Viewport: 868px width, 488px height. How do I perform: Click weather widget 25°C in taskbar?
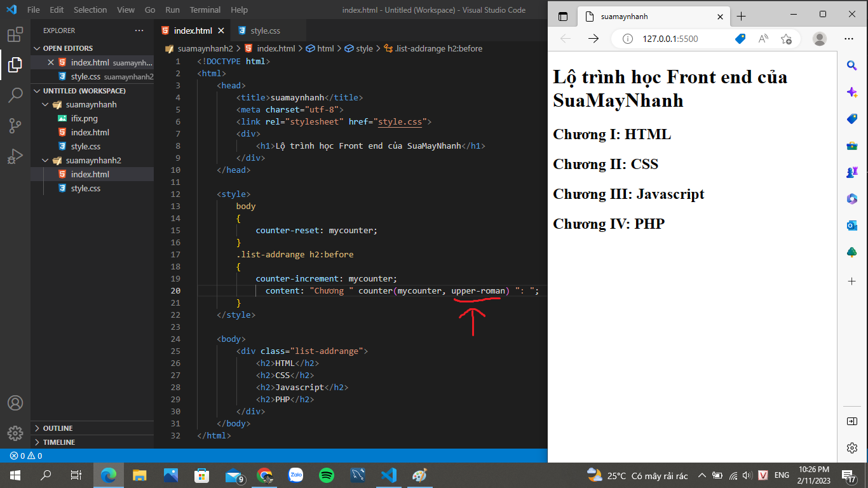(637, 475)
